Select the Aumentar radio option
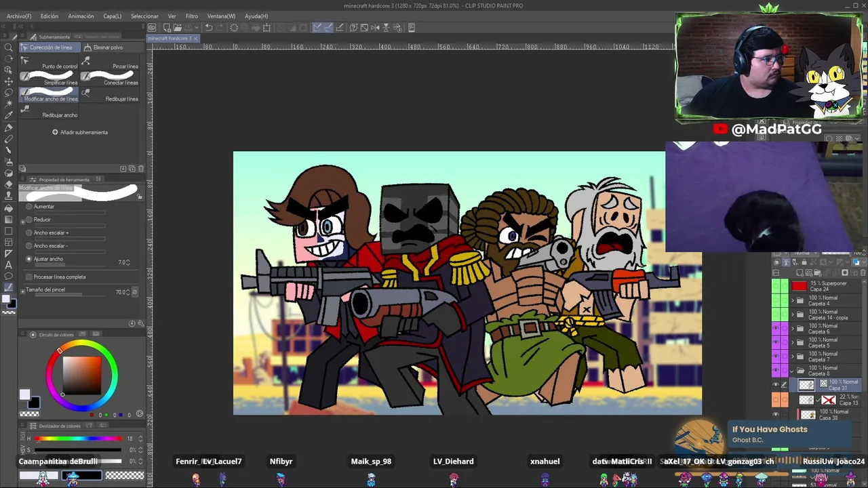This screenshot has height=488, width=868. 29,207
